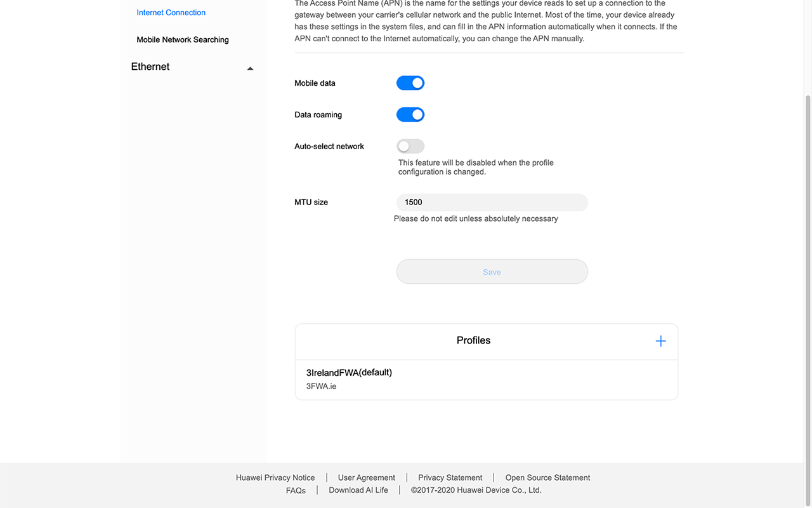
Task: Browse the FAQs page
Action: (296, 490)
